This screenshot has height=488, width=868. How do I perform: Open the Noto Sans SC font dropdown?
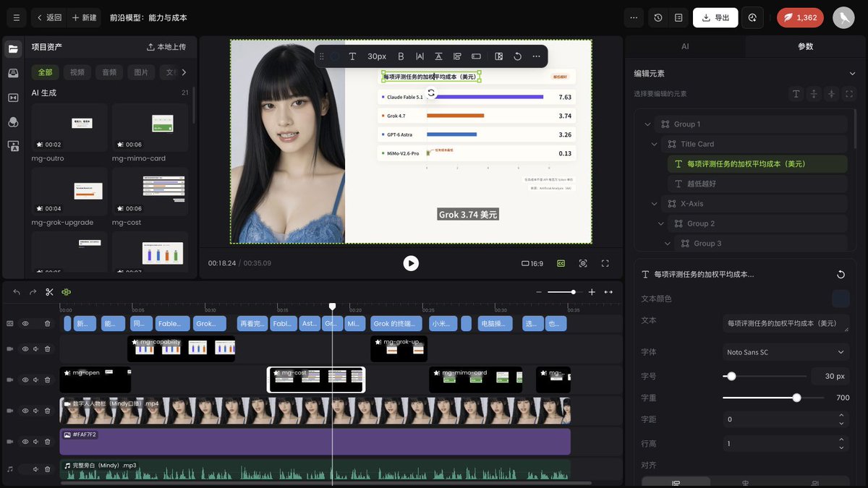786,352
